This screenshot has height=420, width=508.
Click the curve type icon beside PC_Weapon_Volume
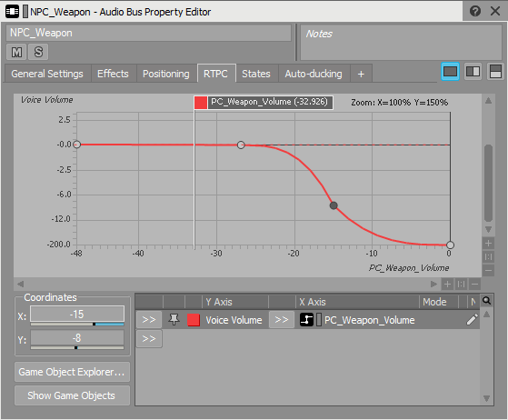pyautogui.click(x=306, y=320)
